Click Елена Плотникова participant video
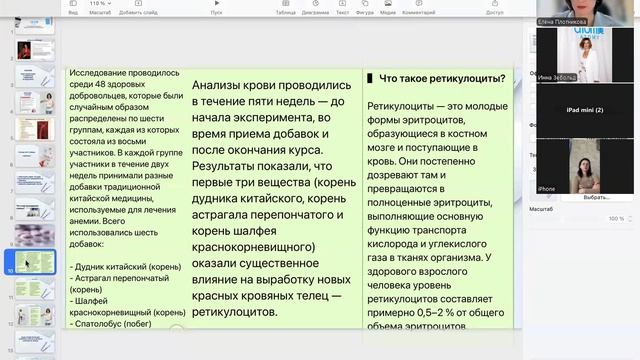This screenshot has height=360, width=640. [585, 13]
